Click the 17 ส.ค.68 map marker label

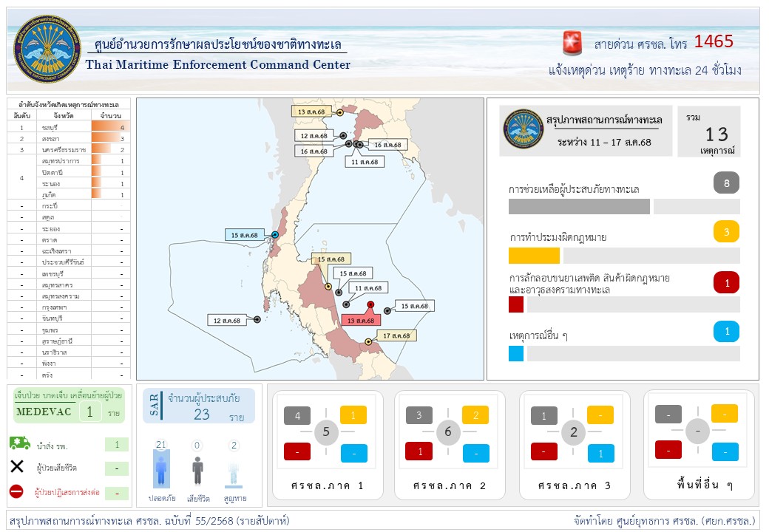pyautogui.click(x=396, y=335)
